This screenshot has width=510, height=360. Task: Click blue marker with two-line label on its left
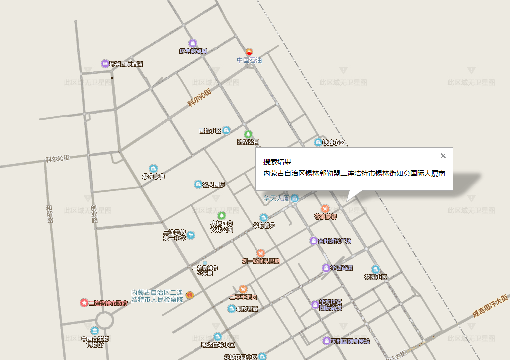tap(191, 235)
